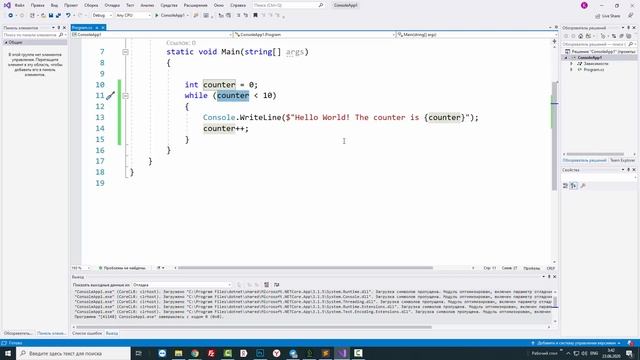
Task: Click the Open File toolbar icon
Action: [x=43, y=16]
